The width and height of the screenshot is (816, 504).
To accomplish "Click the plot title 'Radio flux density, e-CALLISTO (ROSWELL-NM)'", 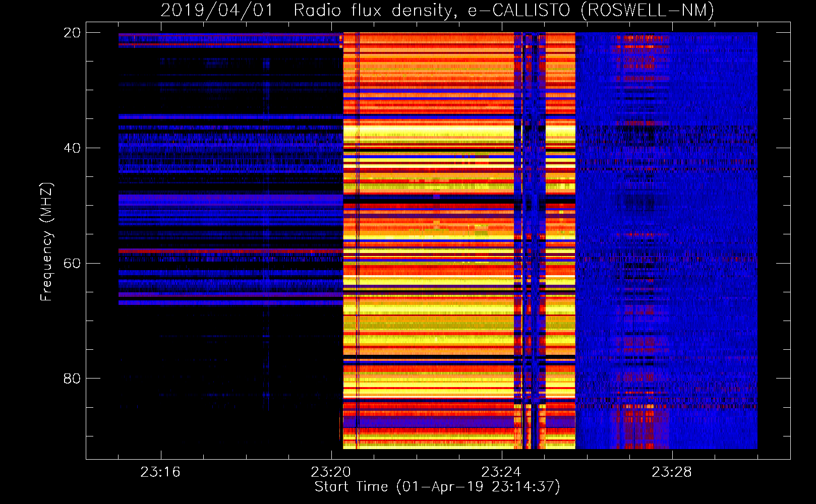I will (504, 11).
